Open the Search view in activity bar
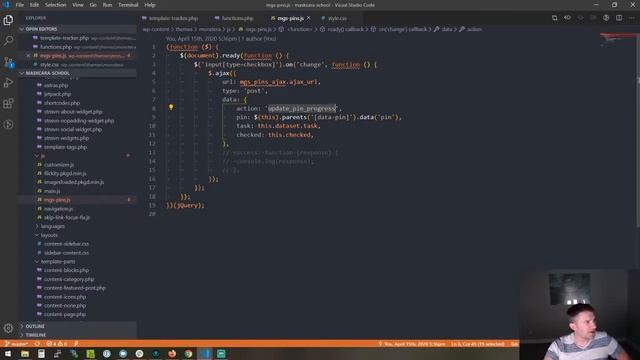This screenshot has height=360, width=640. pos(8,40)
